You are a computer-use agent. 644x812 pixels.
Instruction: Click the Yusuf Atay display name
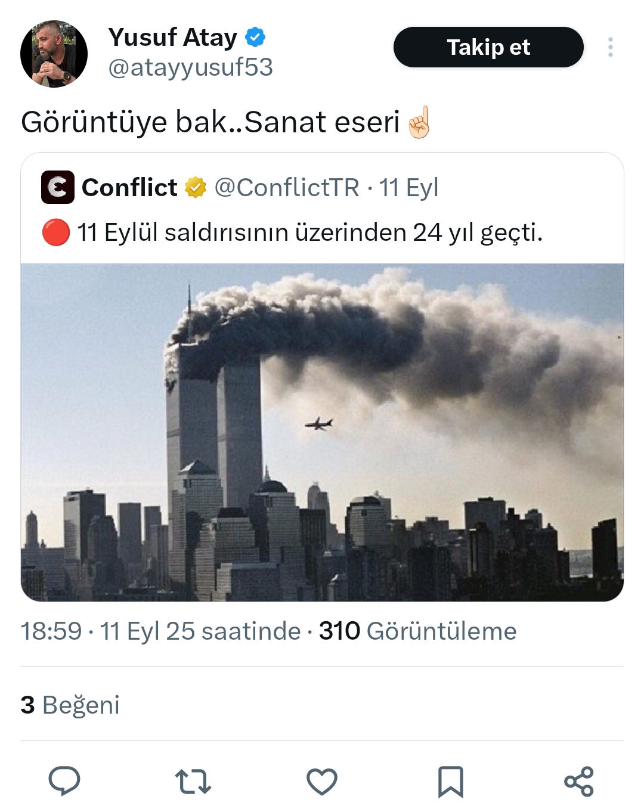[173, 37]
